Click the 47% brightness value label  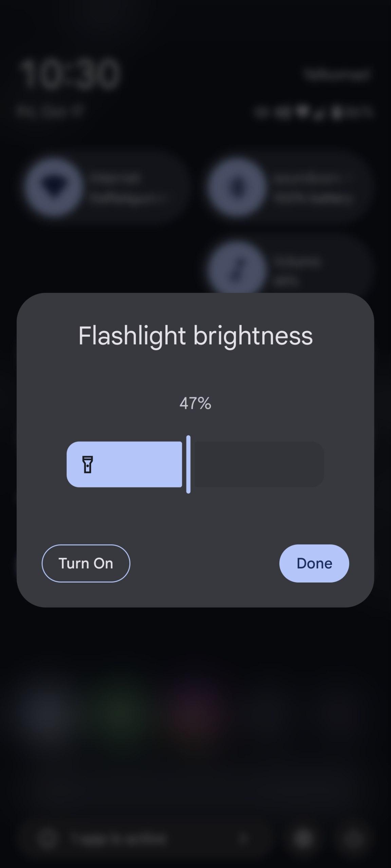pos(195,403)
